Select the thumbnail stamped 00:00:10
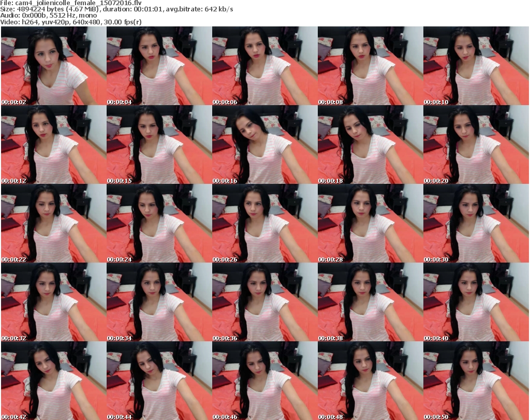The height and width of the screenshot is (420, 530). click(476, 66)
